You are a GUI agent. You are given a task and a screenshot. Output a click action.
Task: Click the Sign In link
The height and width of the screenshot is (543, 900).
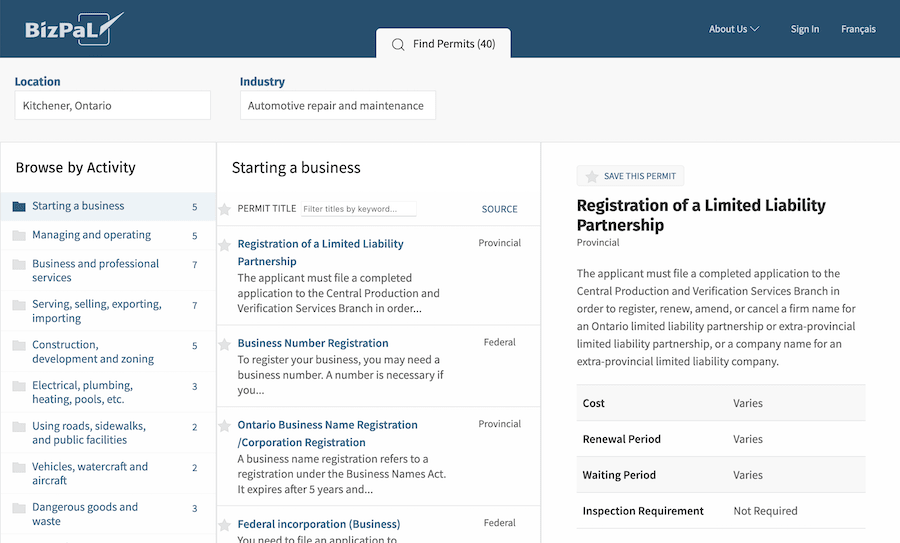(805, 29)
